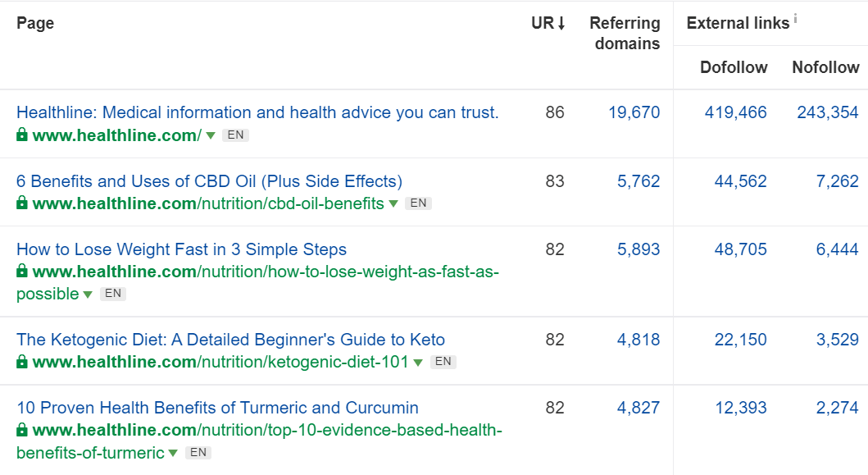The image size is (868, 475).
Task: Click the UR sort descending arrow
Action: pos(561,24)
